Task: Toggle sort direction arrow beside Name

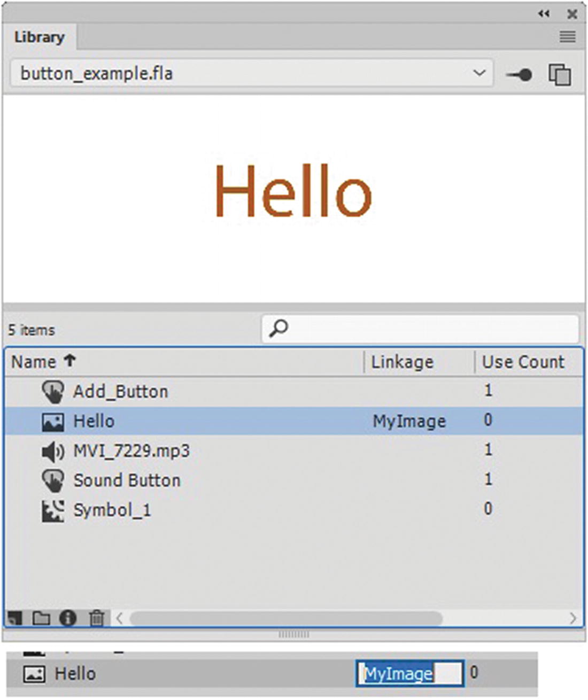Action: coord(69,360)
